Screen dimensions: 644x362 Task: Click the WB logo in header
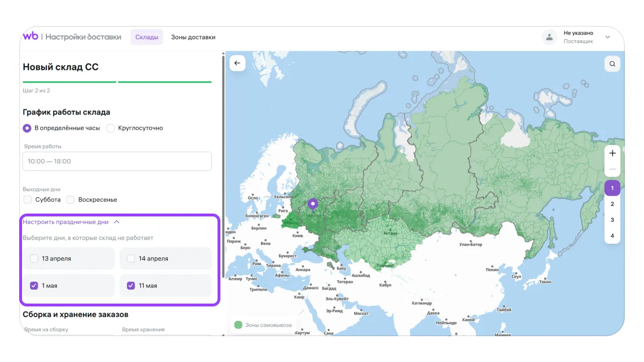pos(31,36)
